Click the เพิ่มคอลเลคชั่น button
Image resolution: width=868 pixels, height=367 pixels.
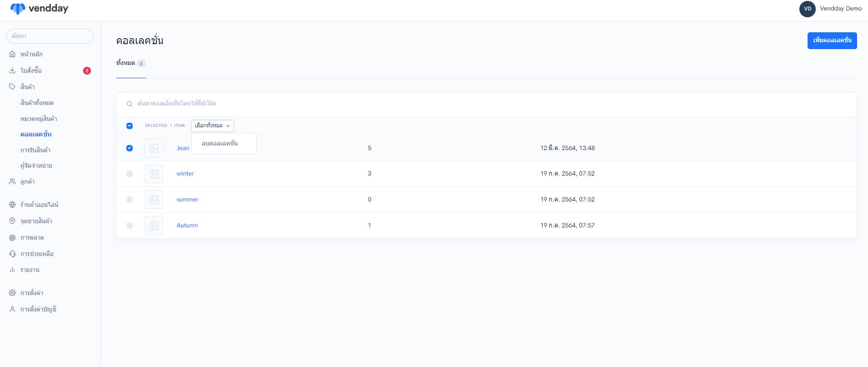(x=832, y=40)
